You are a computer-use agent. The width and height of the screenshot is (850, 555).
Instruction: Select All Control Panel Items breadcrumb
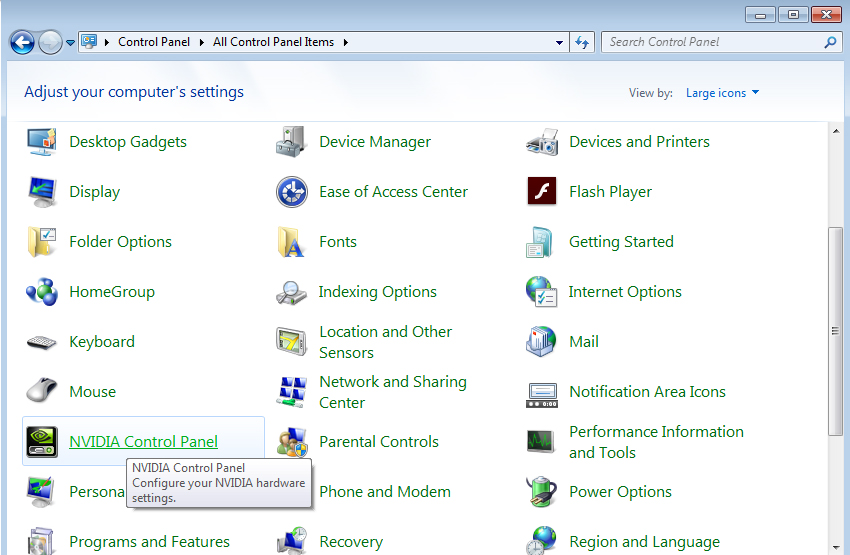click(x=273, y=42)
